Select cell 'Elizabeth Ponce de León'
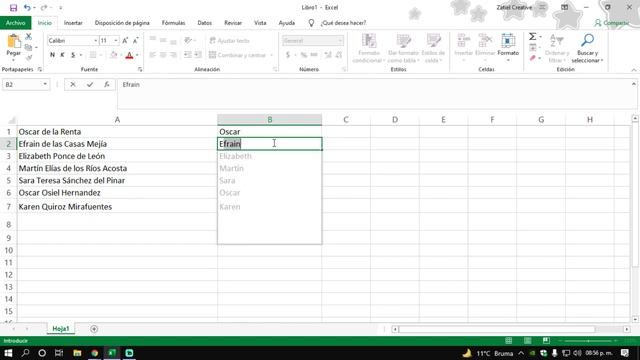The image size is (640, 360). coord(117,156)
